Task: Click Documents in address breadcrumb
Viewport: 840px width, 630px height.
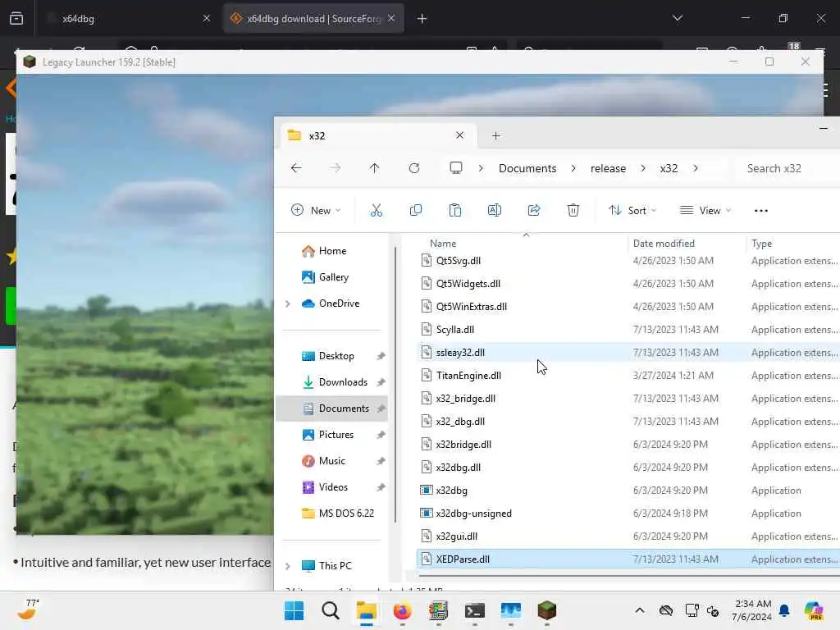Action: click(x=527, y=168)
